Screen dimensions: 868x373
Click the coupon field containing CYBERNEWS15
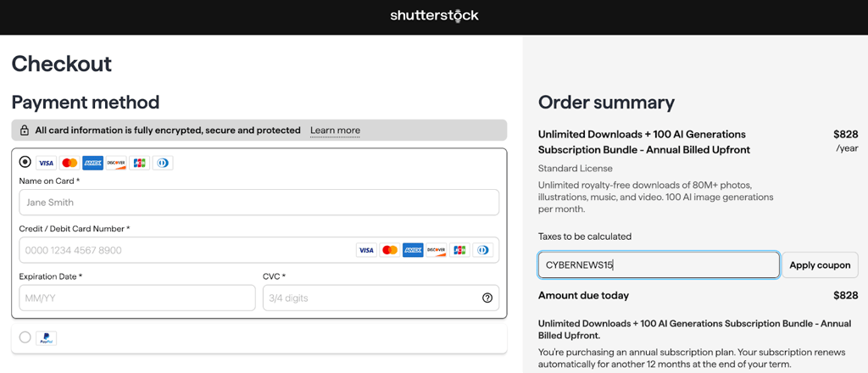point(659,265)
